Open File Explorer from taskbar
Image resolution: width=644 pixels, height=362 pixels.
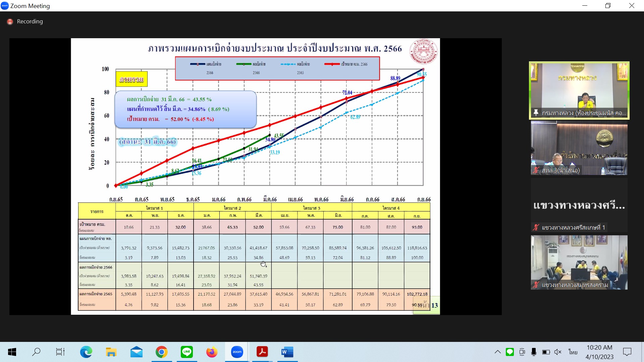click(x=111, y=352)
